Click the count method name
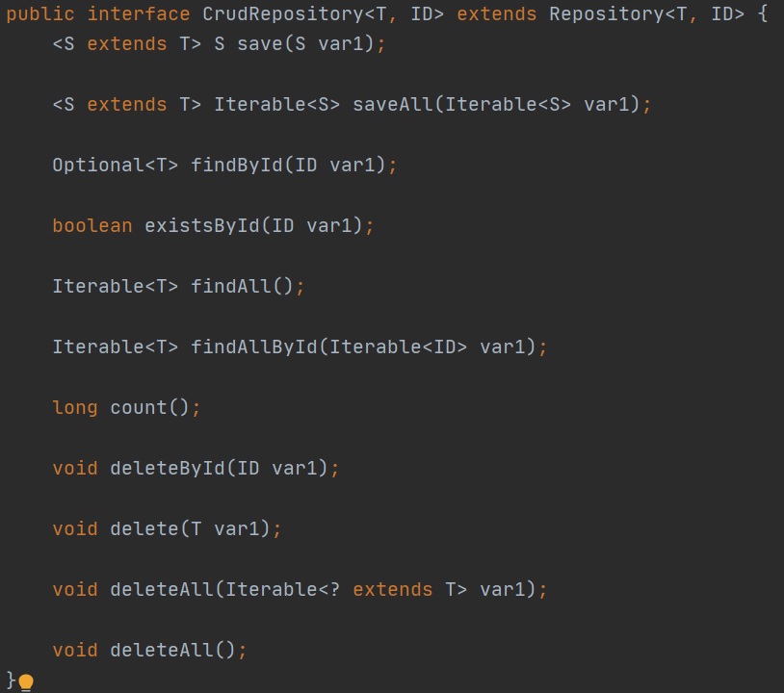784x693 pixels. pyautogui.click(x=139, y=407)
